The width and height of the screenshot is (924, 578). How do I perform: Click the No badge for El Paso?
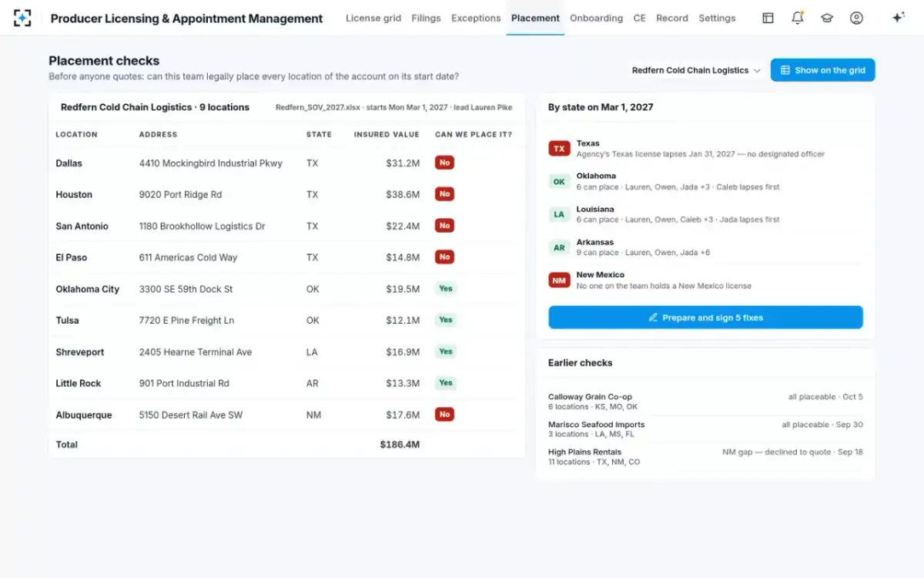444,257
